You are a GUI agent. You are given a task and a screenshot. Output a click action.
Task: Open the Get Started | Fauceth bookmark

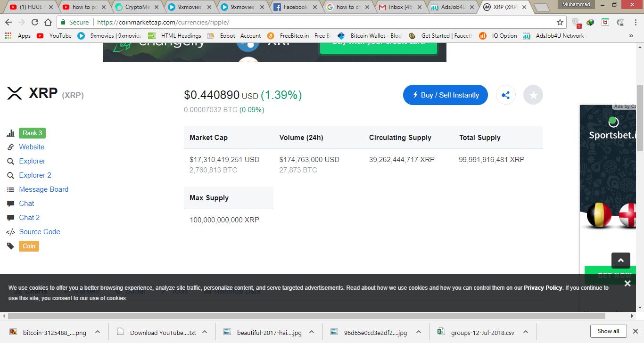(x=440, y=36)
